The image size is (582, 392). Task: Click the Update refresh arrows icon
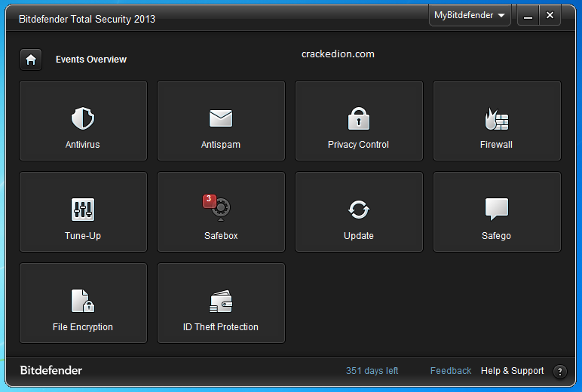(359, 210)
